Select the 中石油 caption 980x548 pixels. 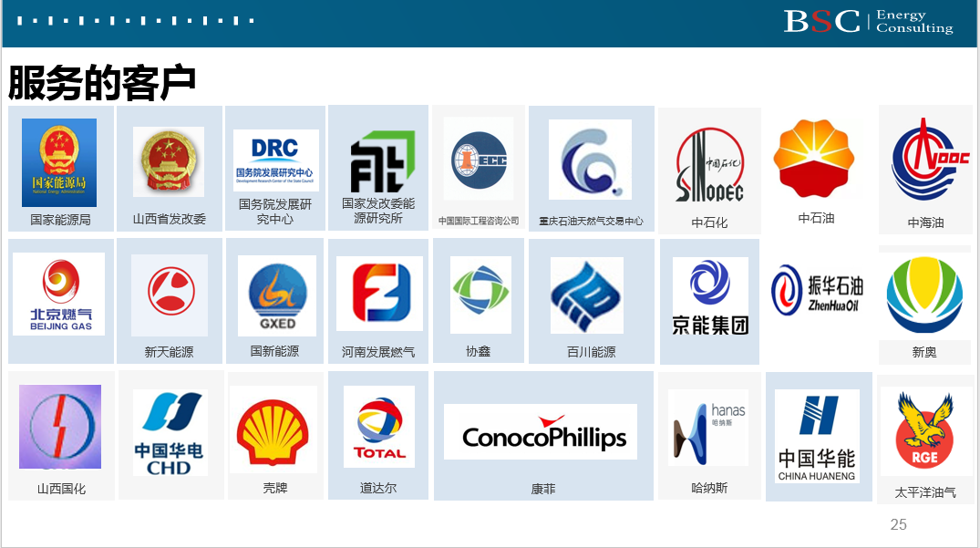pyautogui.click(x=816, y=218)
